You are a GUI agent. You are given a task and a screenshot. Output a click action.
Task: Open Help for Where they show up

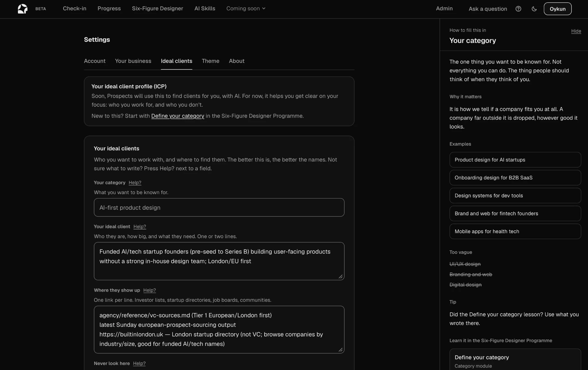[x=150, y=290]
